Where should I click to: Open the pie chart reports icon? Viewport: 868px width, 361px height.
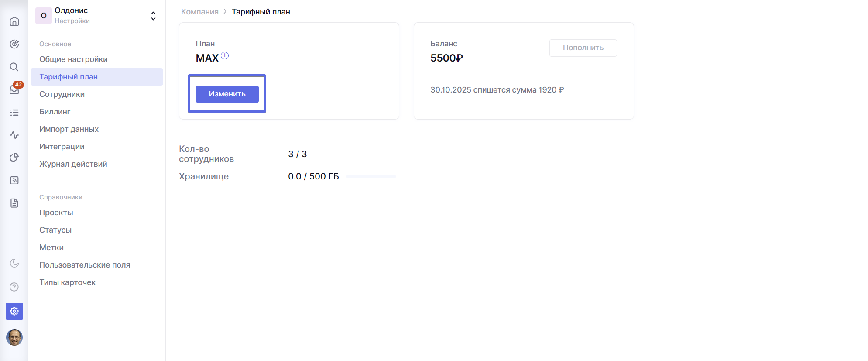click(14, 158)
